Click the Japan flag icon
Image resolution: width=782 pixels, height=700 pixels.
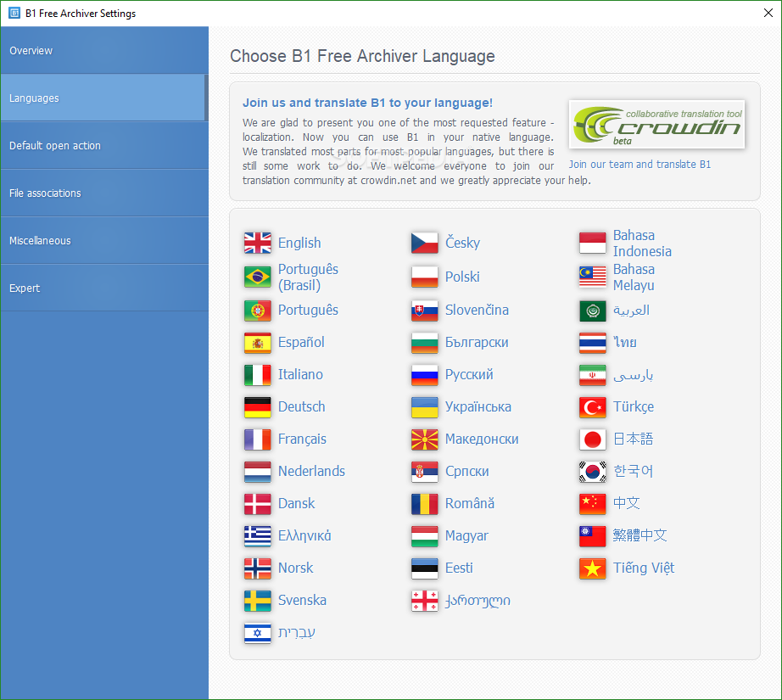(593, 440)
